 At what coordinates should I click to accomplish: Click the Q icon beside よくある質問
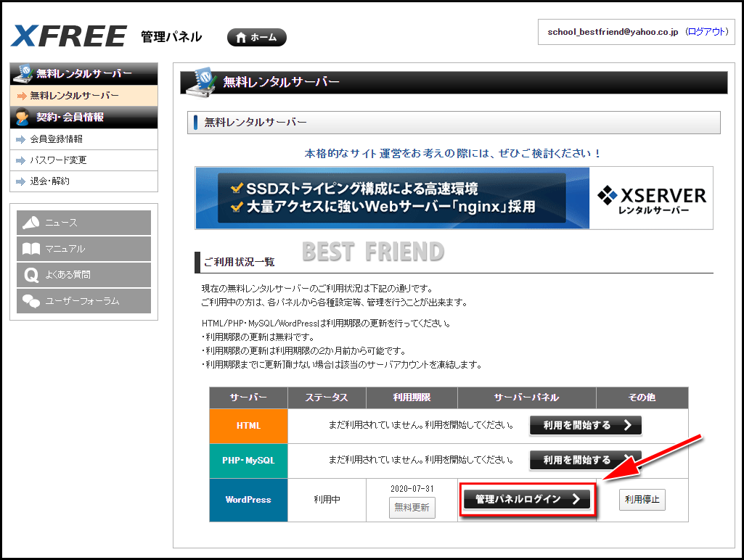point(31,275)
